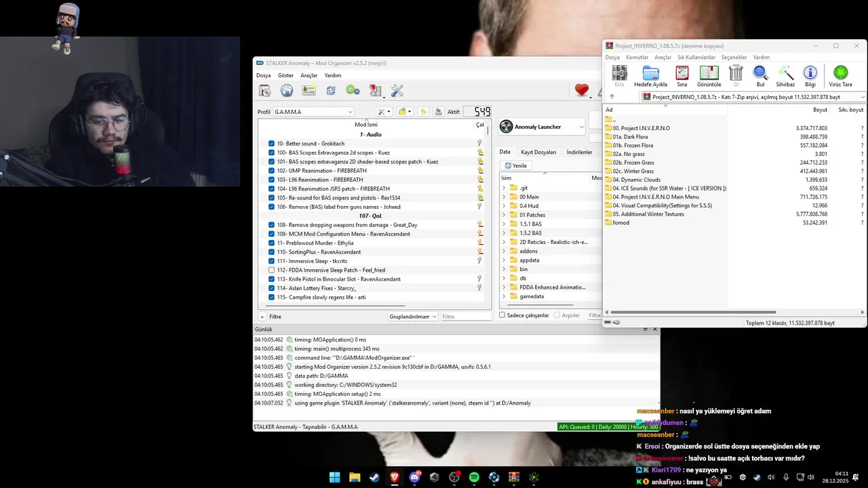Select 05. Additional Winter Textures folder
The image size is (868, 488).
tap(648, 214)
